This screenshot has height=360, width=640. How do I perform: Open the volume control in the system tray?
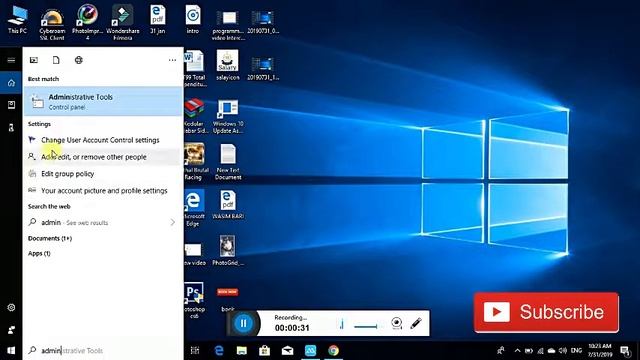tap(563, 350)
